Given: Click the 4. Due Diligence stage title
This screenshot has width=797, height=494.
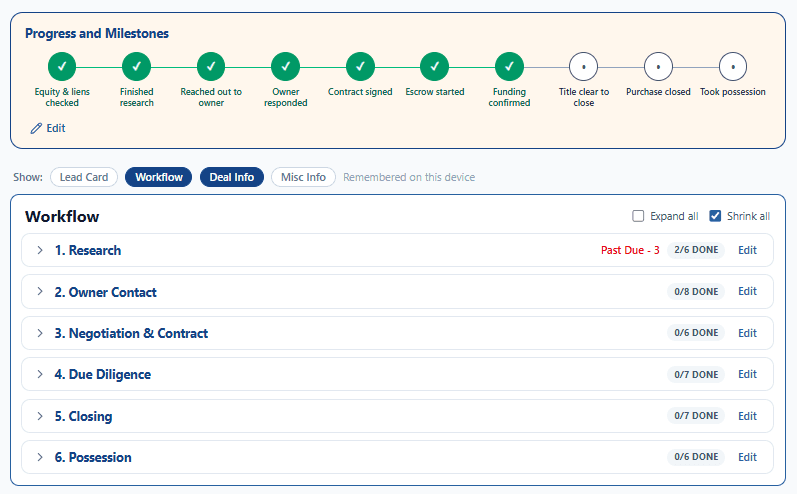Looking at the screenshot, I should [x=103, y=375].
